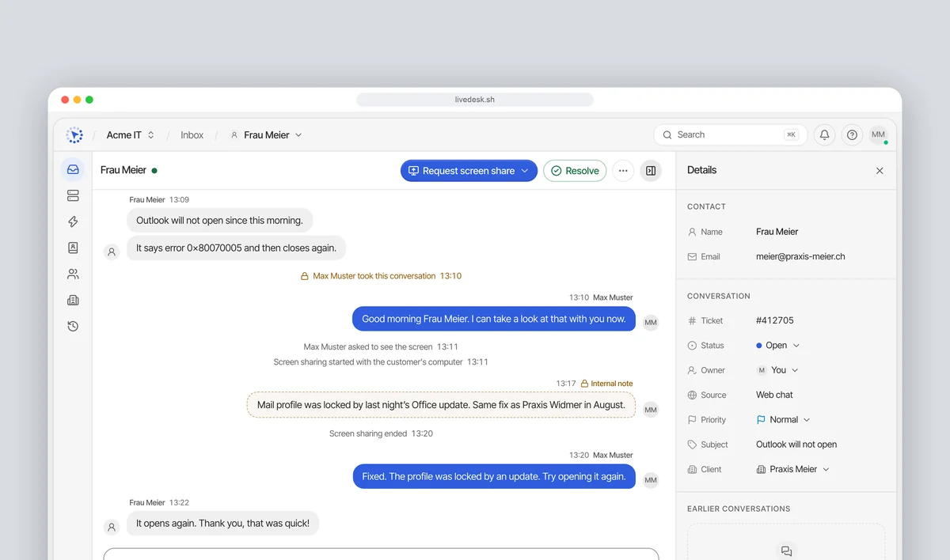Click the Screen sharing started with customer's computer entry
950x560 pixels.
[381, 362]
